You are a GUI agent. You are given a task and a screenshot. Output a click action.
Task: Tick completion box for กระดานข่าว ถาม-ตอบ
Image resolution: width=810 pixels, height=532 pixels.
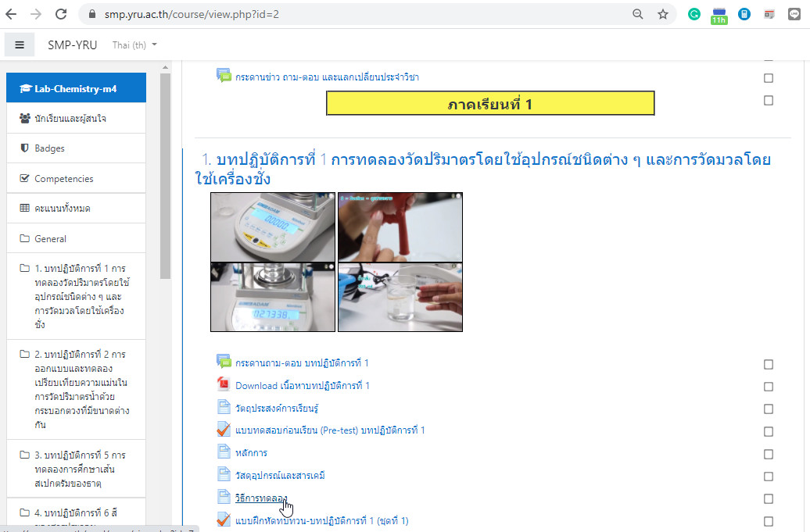[768, 78]
